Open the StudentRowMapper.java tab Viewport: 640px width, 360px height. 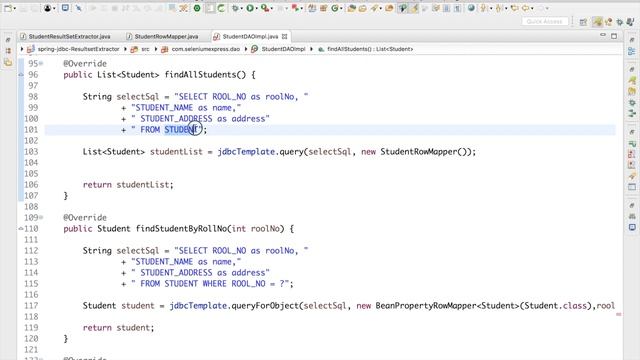coord(162,36)
